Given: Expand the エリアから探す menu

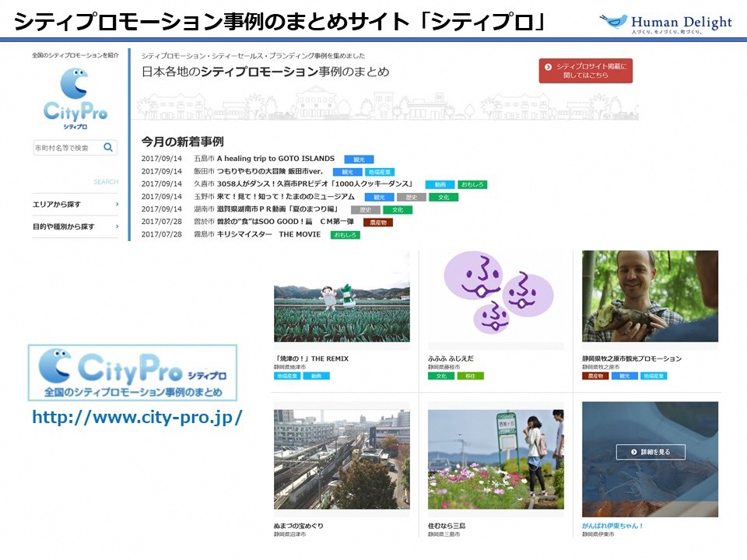Looking at the screenshot, I should (x=75, y=205).
